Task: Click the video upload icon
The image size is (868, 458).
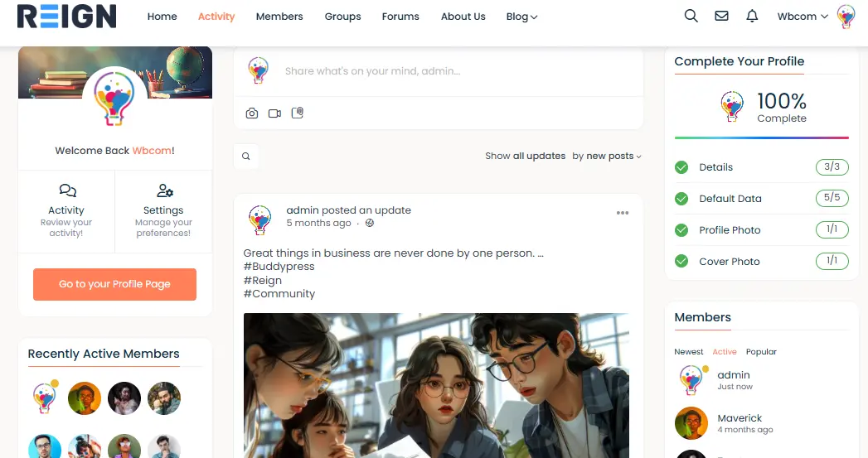Action: coord(274,113)
